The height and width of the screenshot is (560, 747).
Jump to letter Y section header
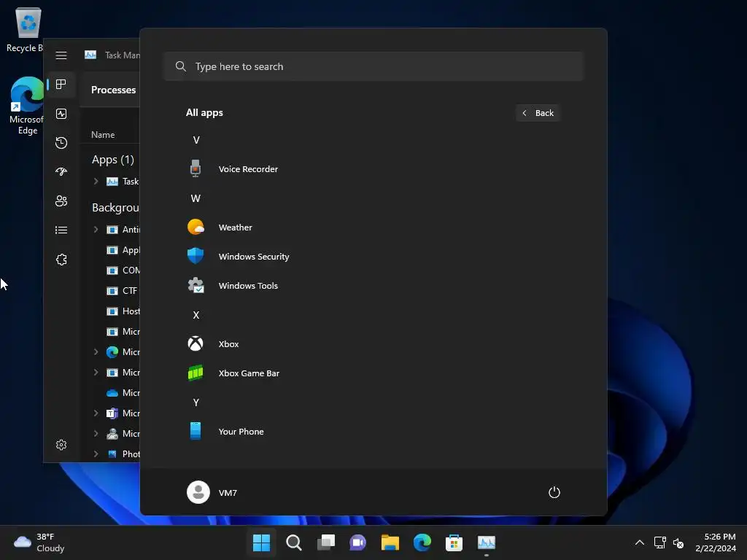coord(196,402)
